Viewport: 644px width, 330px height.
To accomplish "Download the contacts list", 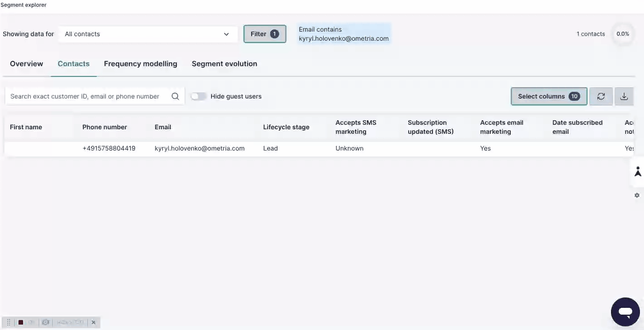I will [x=624, y=96].
